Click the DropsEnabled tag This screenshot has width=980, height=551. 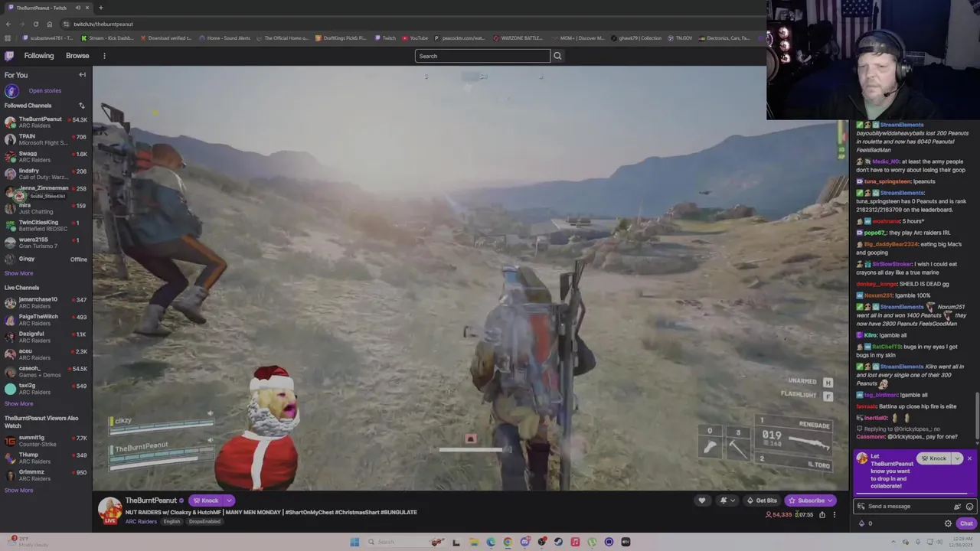click(204, 522)
